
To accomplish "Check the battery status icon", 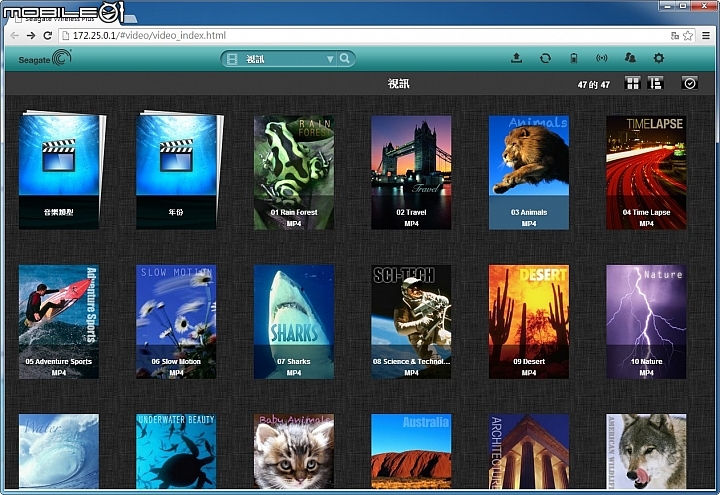I will click(x=574, y=58).
